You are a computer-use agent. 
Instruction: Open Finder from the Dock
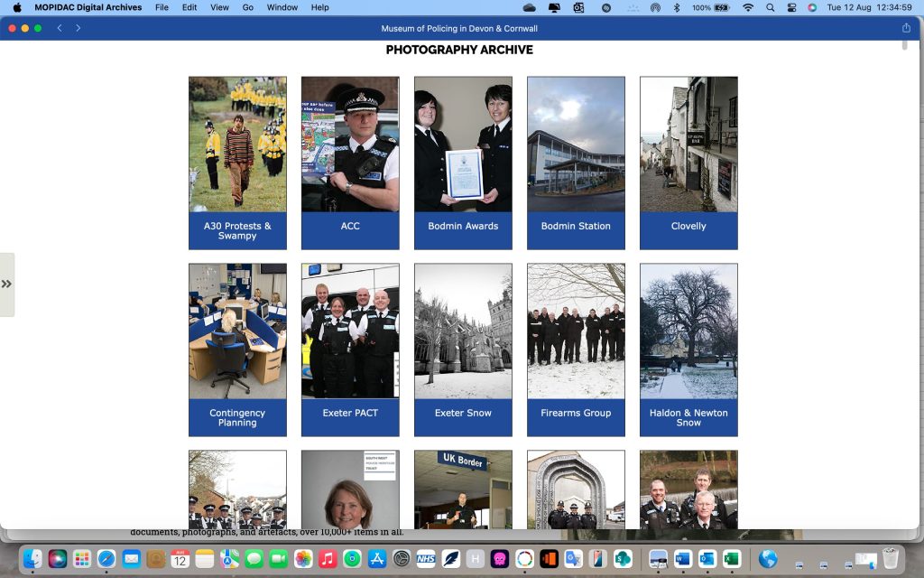coord(33,558)
